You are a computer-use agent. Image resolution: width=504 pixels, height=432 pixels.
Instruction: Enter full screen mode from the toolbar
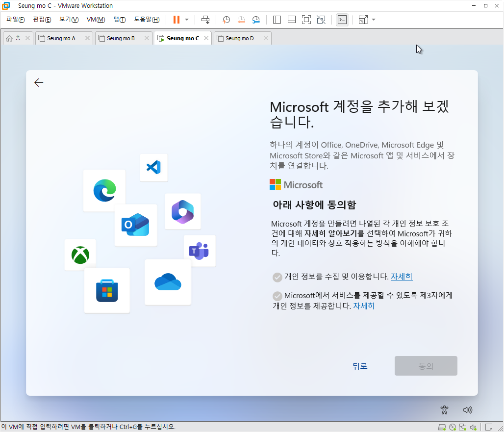306,20
